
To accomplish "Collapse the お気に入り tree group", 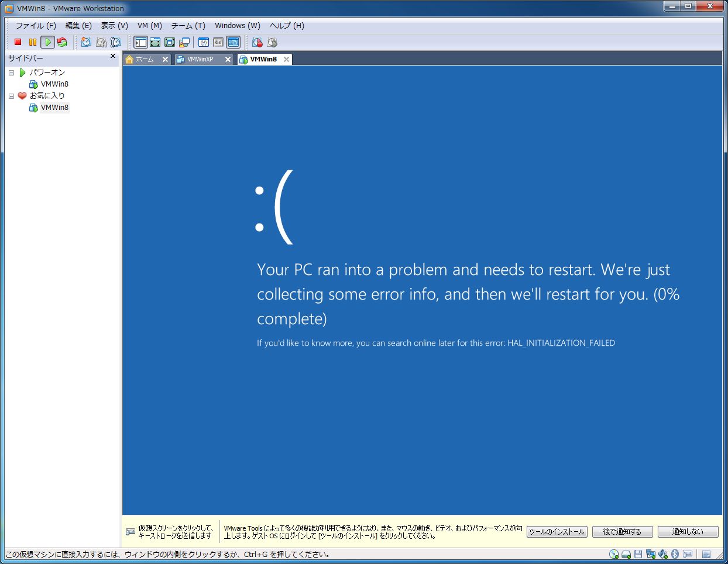I will click(x=11, y=96).
